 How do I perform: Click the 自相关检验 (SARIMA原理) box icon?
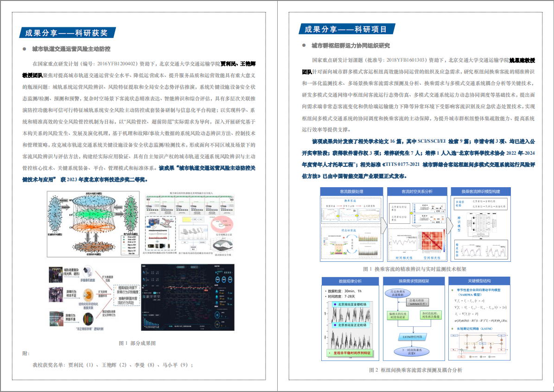tap(417, 302)
